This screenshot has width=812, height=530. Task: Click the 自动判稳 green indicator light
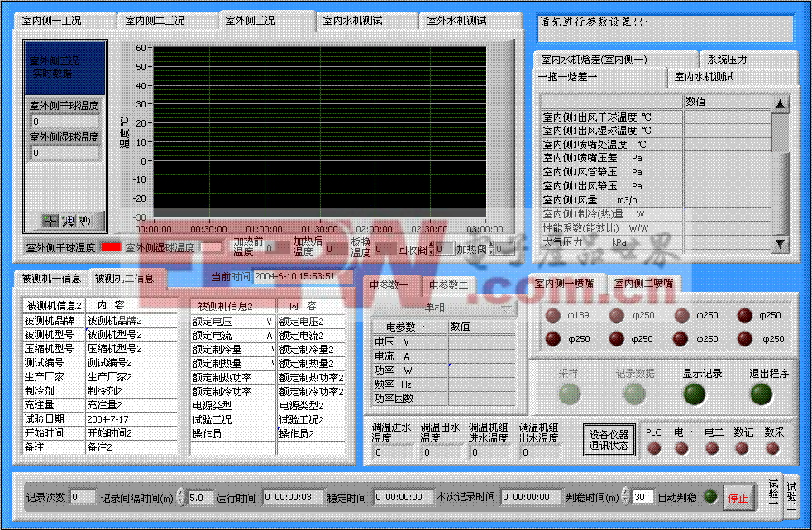tap(710, 497)
